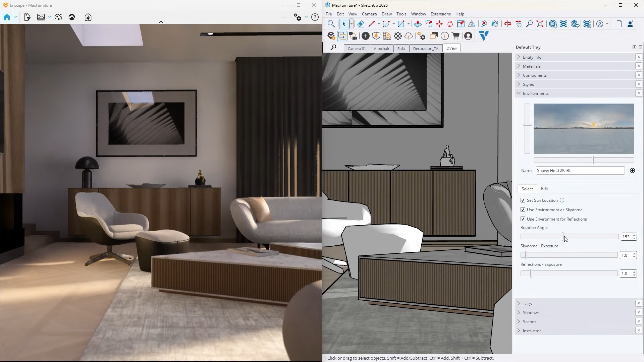This screenshot has width=644, height=362.
Task: Switch to the Armchair scene tab
Action: click(x=382, y=48)
